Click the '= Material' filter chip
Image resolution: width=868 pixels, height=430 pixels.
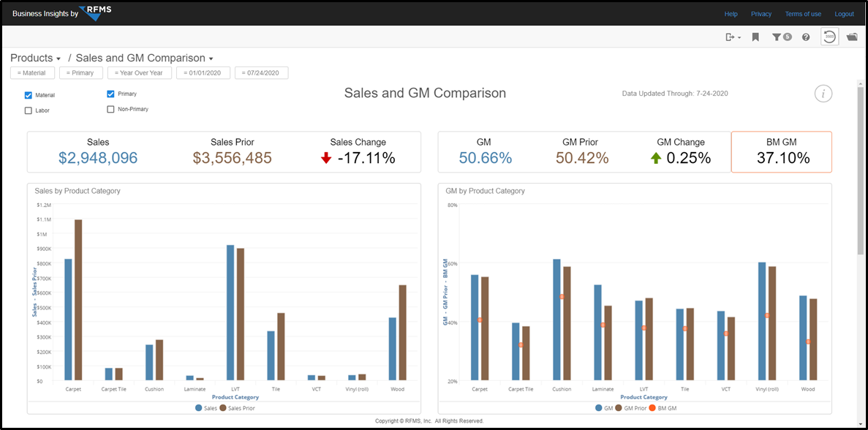(x=32, y=73)
